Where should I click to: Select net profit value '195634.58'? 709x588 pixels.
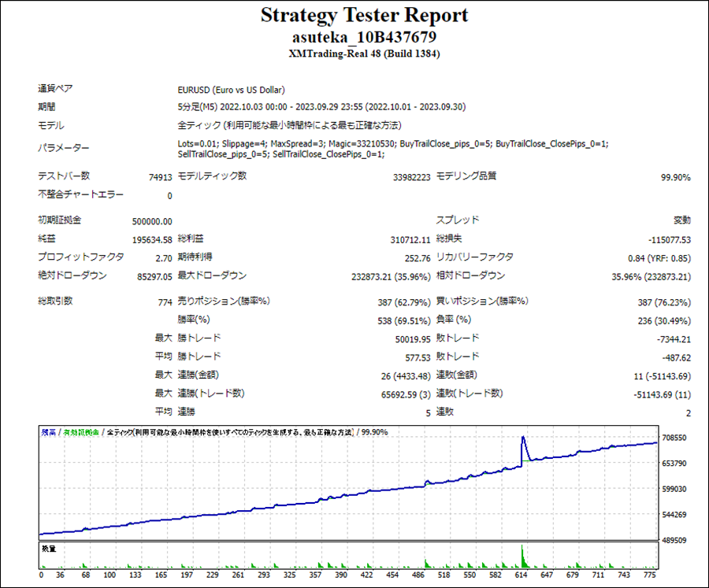(152, 240)
